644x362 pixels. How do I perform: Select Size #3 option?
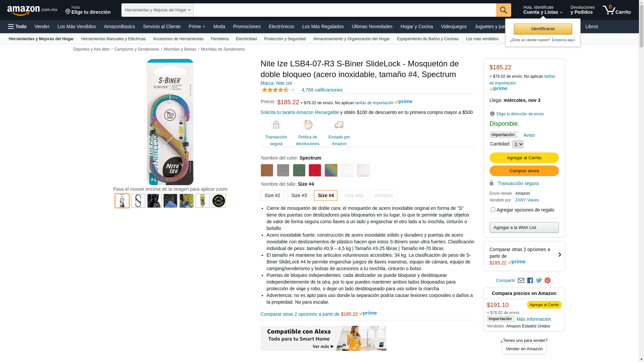(x=299, y=195)
